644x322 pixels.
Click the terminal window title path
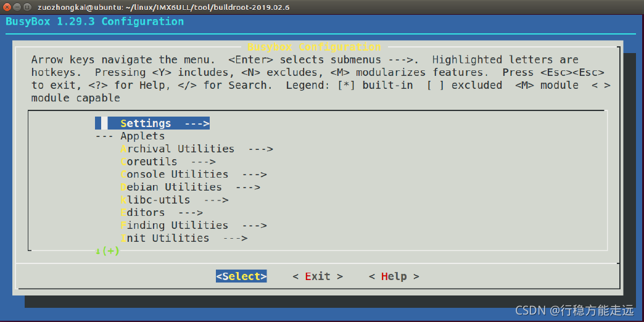164,7
